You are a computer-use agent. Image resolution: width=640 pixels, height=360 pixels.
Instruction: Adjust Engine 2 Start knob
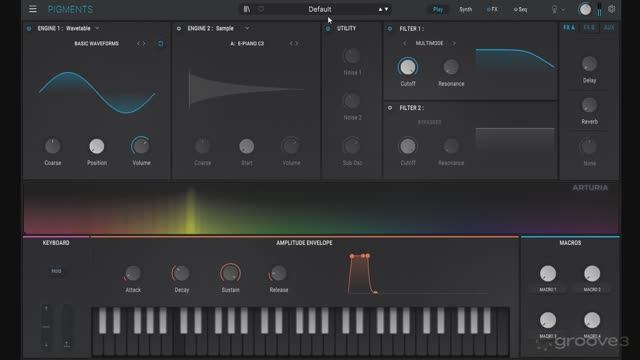(247, 146)
